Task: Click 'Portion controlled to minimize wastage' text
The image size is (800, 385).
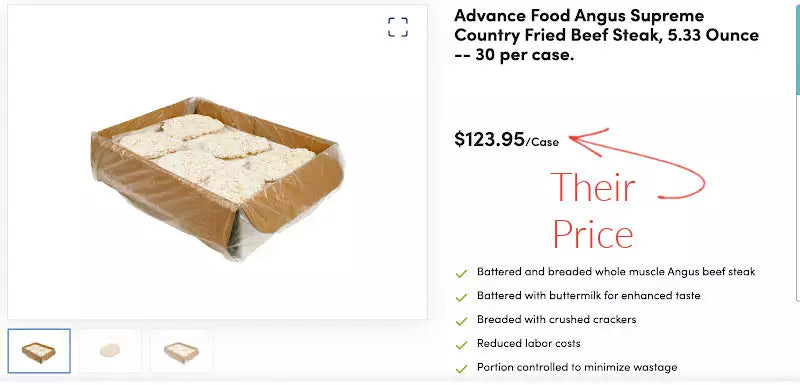Action: click(577, 367)
